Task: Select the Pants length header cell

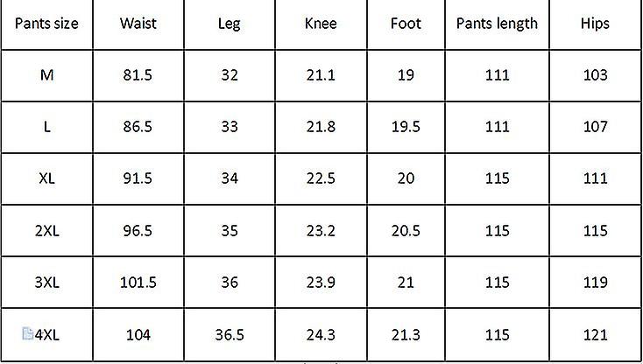Action: pos(497,24)
